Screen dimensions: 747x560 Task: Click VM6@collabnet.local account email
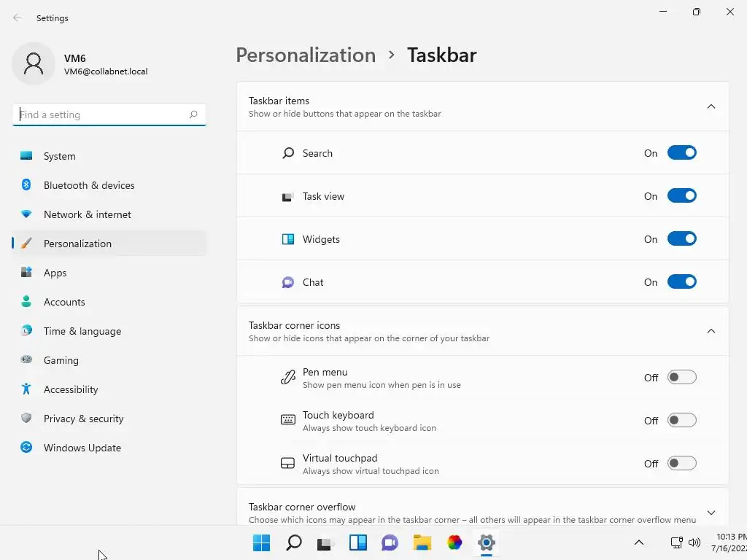coord(106,71)
